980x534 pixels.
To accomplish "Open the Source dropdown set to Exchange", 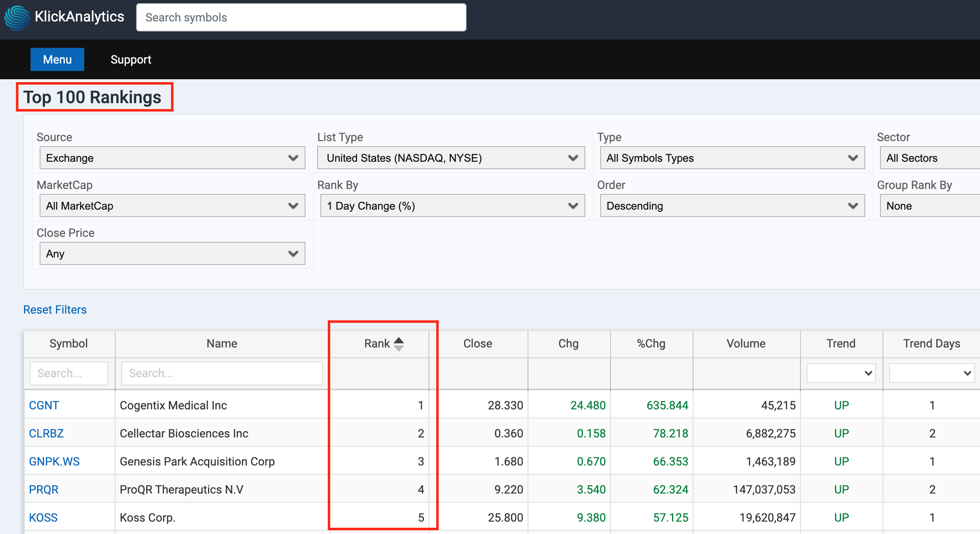I will click(173, 158).
